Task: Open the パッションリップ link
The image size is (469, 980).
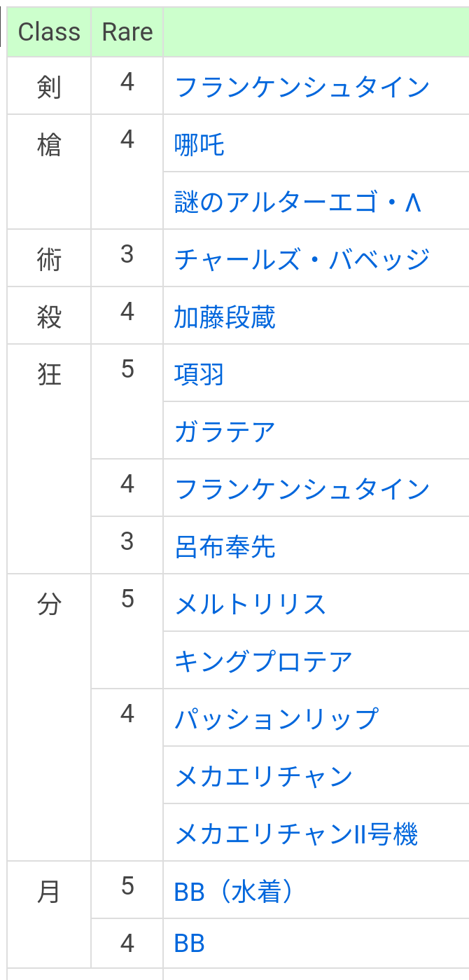Action: tap(276, 719)
